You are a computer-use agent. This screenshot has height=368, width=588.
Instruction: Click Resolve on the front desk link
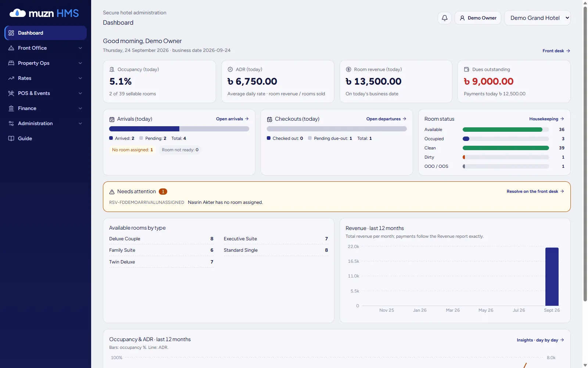pos(535,191)
